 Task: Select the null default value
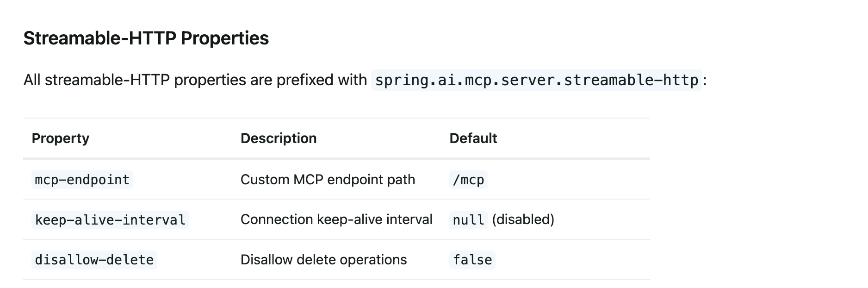tap(468, 219)
